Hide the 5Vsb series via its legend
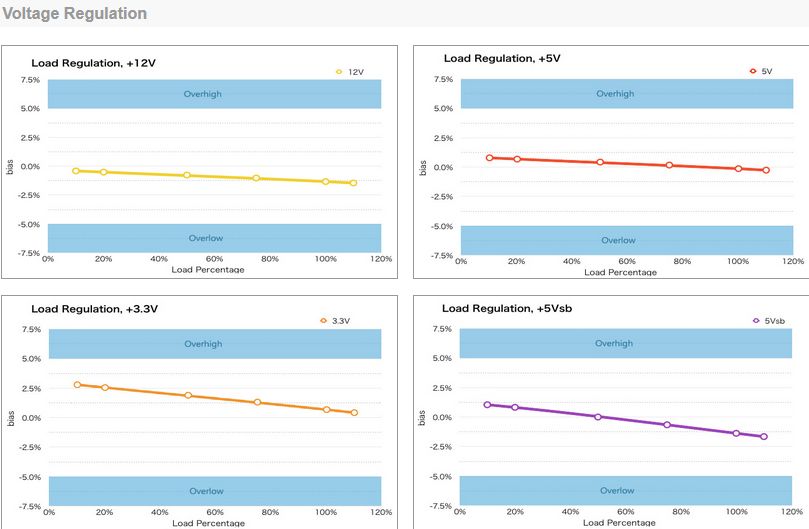This screenshot has width=809, height=529. pos(770,321)
